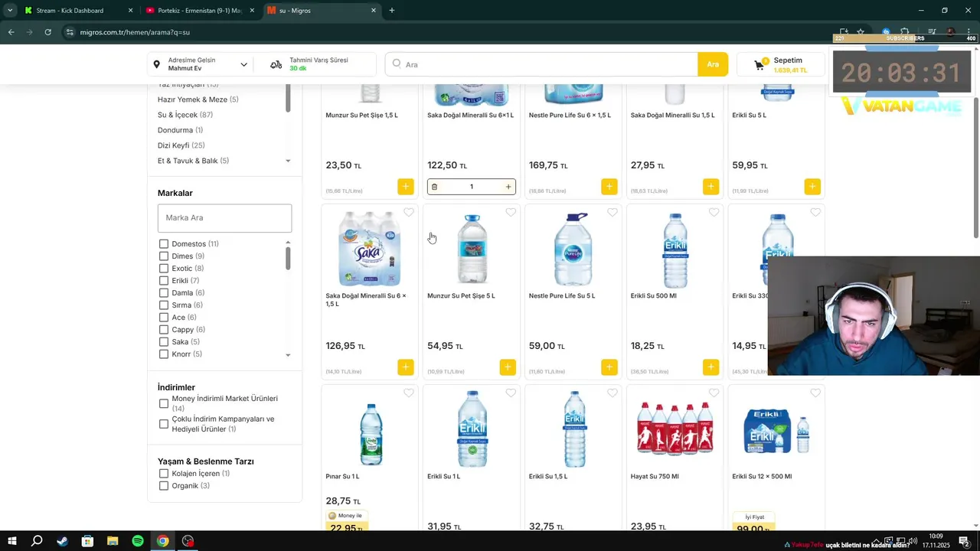Viewport: 980px width, 551px height.
Task: Favorite Hayat Su 750 Ml heart icon
Action: (714, 393)
